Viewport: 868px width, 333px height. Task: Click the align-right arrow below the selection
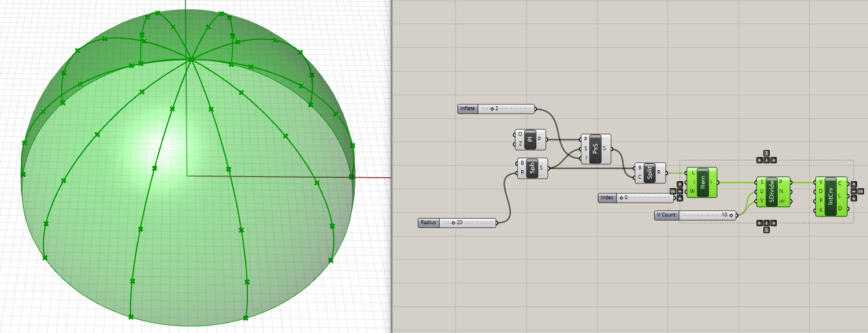[773, 223]
